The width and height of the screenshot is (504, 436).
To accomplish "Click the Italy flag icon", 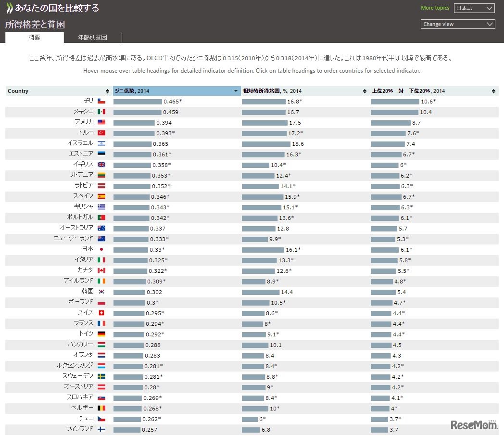I will [x=101, y=260].
